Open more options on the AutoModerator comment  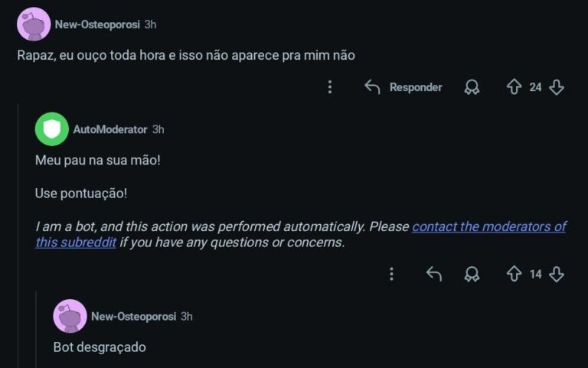[391, 274]
